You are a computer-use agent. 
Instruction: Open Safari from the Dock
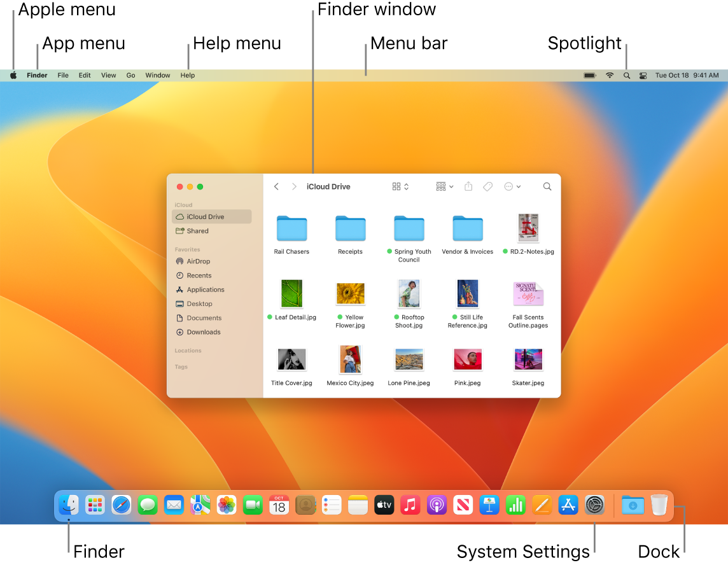[121, 505]
